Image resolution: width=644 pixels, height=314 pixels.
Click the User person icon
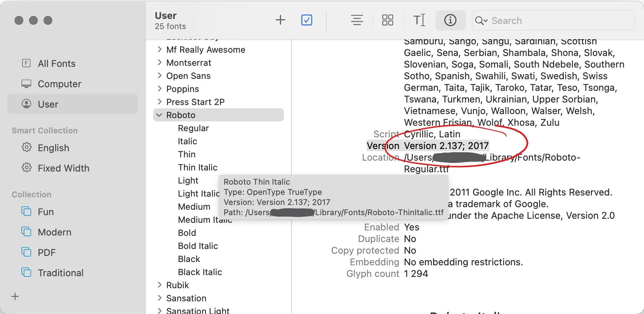27,104
